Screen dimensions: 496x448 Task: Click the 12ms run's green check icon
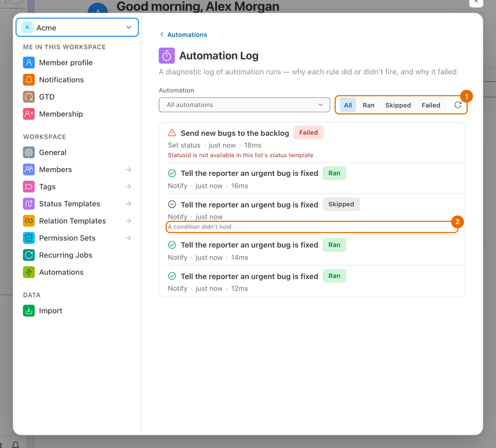pyautogui.click(x=172, y=276)
